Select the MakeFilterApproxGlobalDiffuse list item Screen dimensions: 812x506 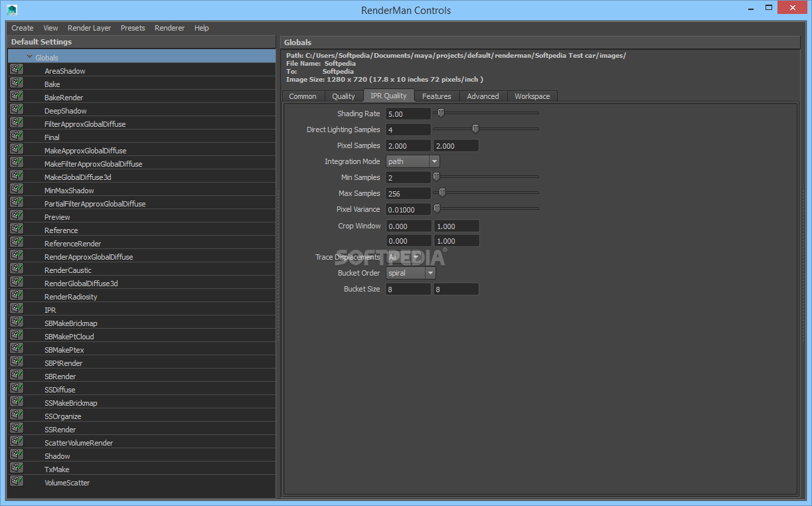click(x=142, y=163)
